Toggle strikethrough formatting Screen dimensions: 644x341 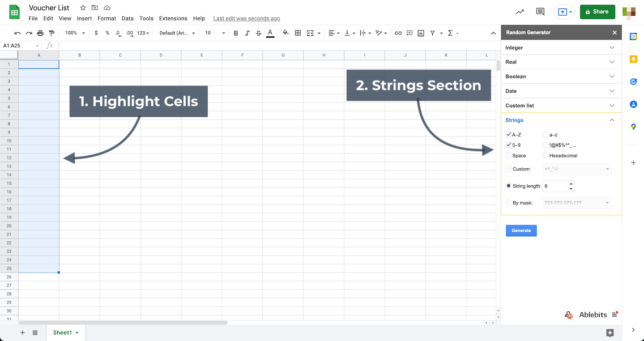pos(259,33)
